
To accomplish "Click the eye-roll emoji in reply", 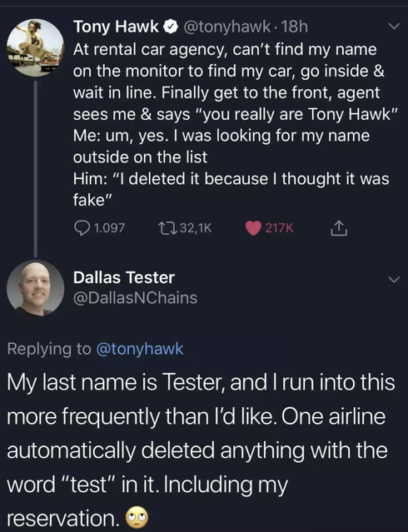I will 137,518.
